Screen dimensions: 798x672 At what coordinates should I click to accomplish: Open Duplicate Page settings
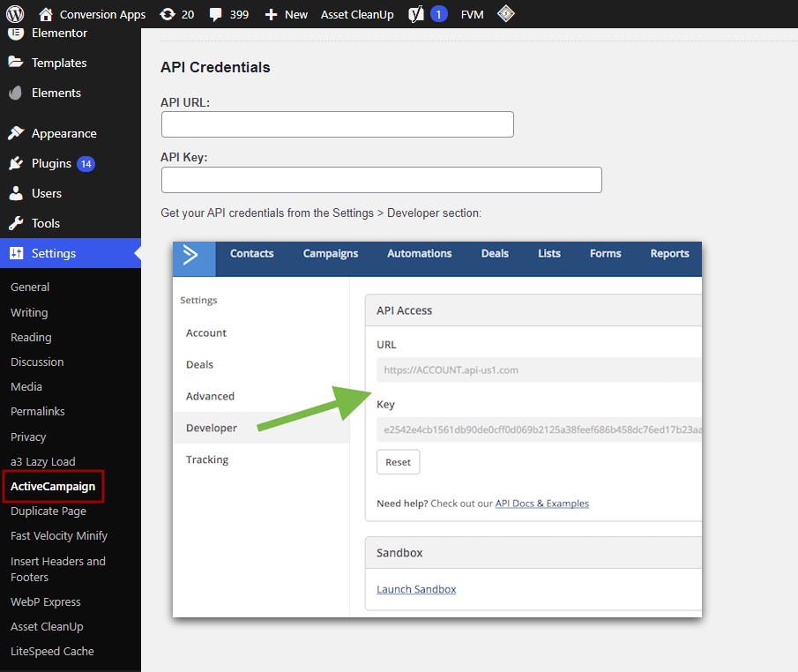coord(48,511)
